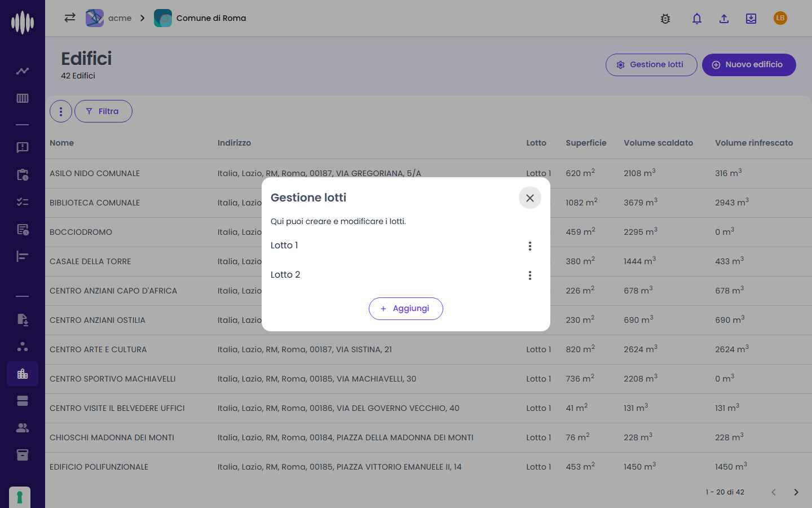812x508 pixels.
Task: Click the Aggiungi button
Action: (x=406, y=309)
